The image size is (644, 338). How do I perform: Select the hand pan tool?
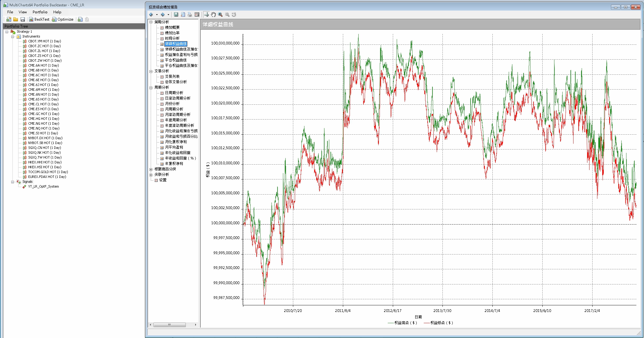point(213,15)
